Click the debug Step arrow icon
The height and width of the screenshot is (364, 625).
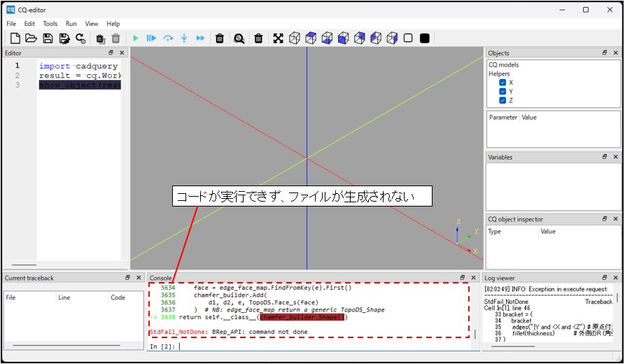[168, 38]
